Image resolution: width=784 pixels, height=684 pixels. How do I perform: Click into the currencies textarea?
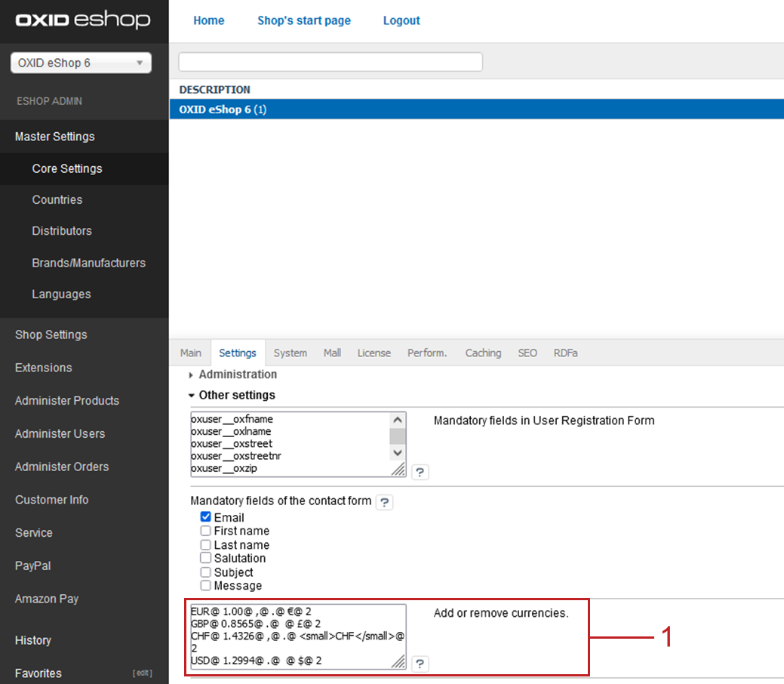pyautogui.click(x=291, y=636)
